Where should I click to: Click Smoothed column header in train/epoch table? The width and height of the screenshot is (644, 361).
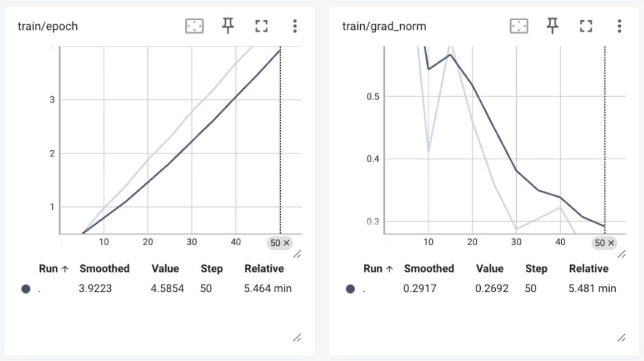(104, 269)
